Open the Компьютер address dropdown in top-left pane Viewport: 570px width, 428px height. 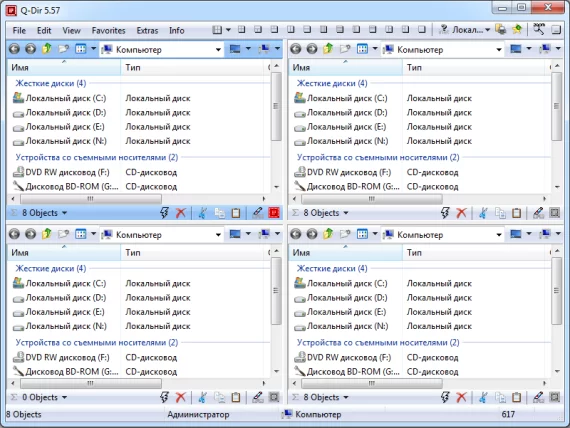click(x=218, y=50)
